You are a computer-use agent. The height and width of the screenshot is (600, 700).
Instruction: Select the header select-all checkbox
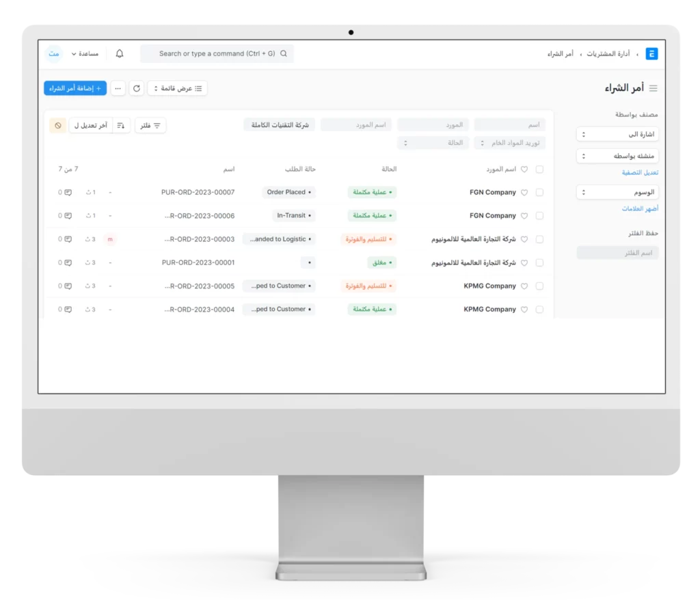539,169
